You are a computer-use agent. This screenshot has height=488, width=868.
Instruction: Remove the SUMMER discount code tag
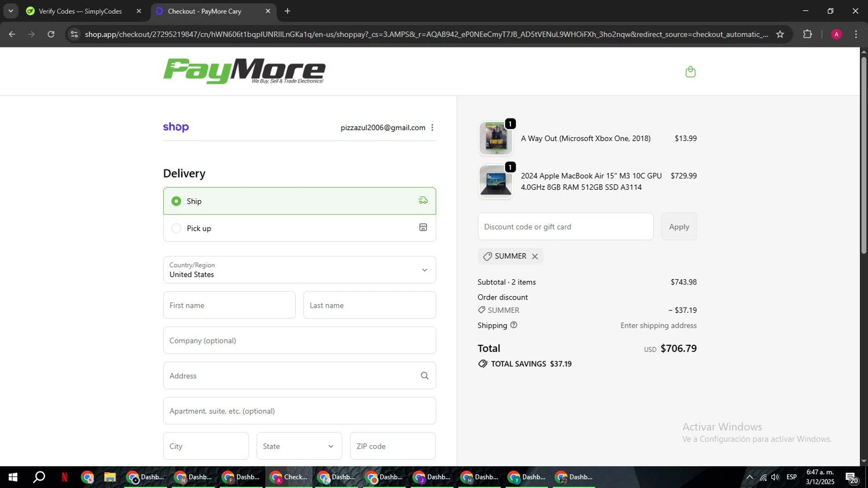coord(535,256)
